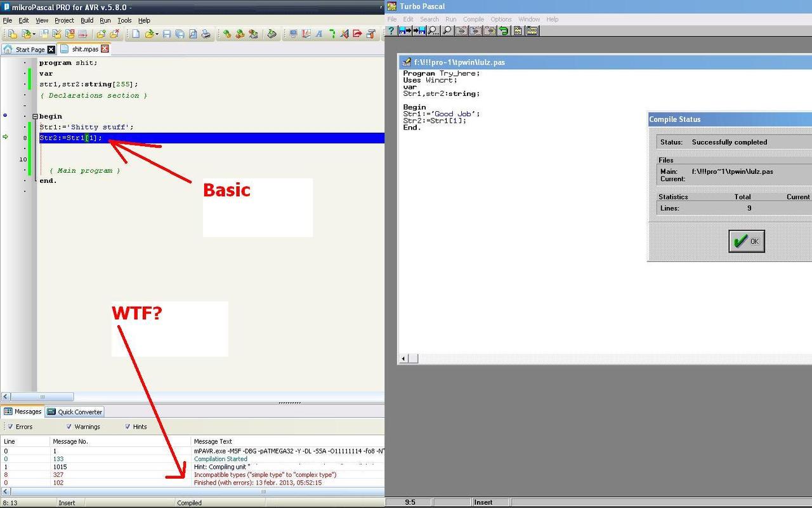Image resolution: width=812 pixels, height=508 pixels.
Task: Click OK in Compile Status dialog
Action: (747, 241)
